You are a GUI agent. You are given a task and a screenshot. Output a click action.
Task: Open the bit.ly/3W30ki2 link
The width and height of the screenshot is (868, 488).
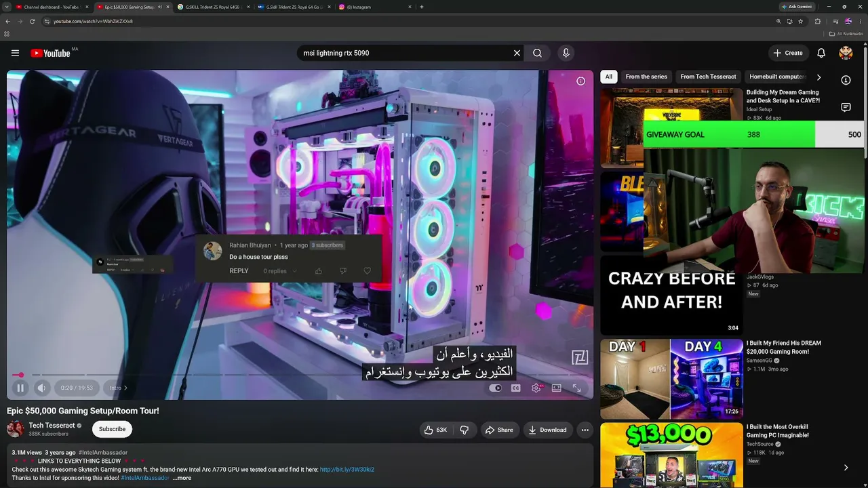pos(347,470)
